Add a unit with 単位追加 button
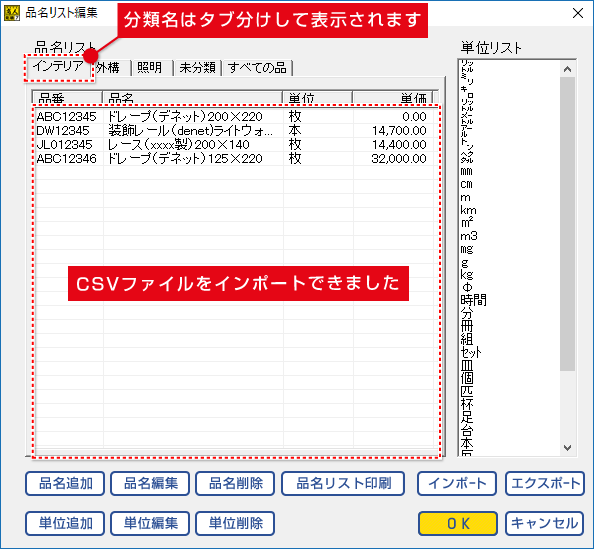Image resolution: width=594 pixels, height=549 pixels. [x=65, y=523]
